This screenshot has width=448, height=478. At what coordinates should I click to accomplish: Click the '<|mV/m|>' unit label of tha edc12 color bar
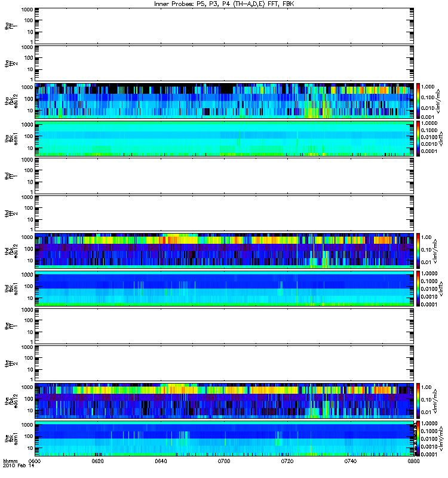438,101
